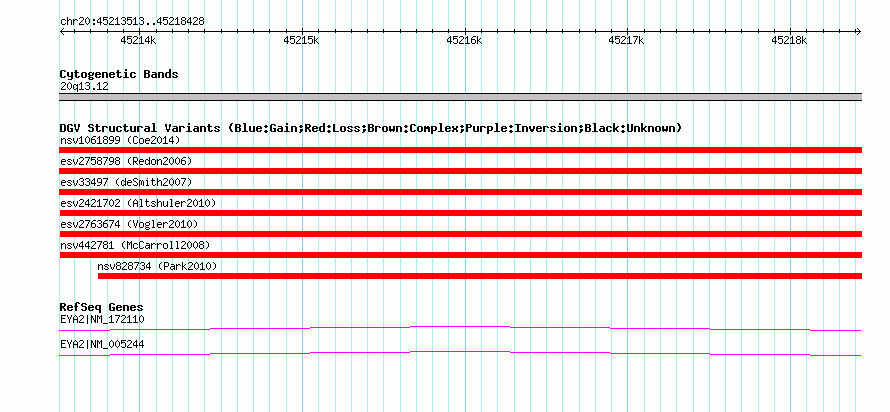The height and width of the screenshot is (412, 890).
Task: Click the 45215k ruler tick label
Action: click(x=301, y=40)
